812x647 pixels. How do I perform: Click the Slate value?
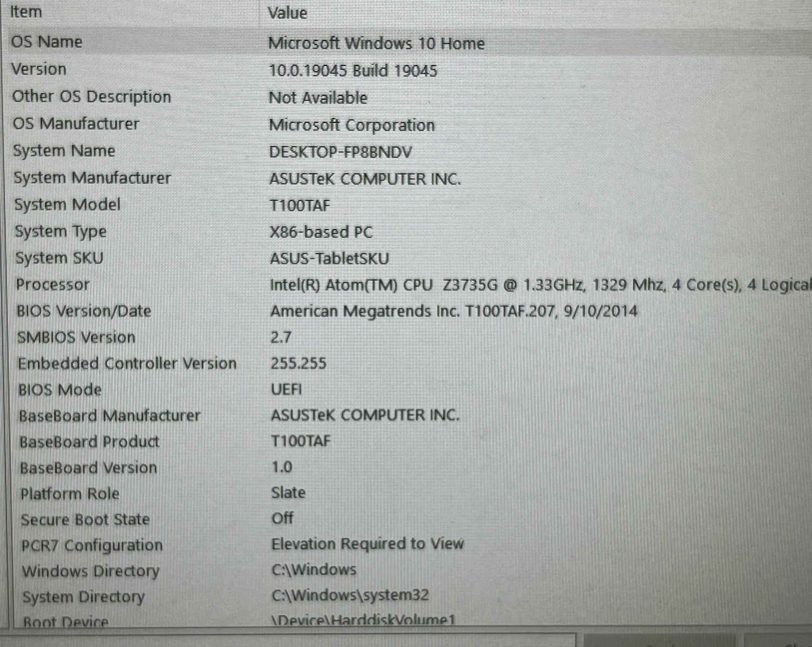(288, 493)
